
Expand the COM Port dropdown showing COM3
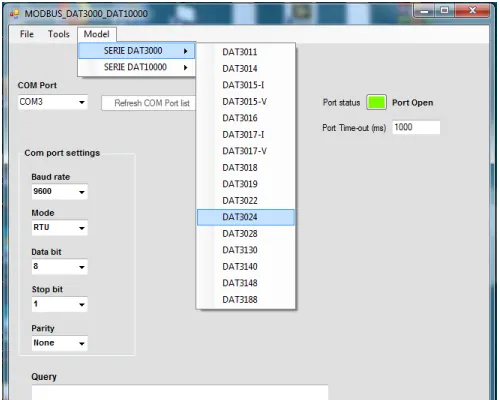click(53, 102)
